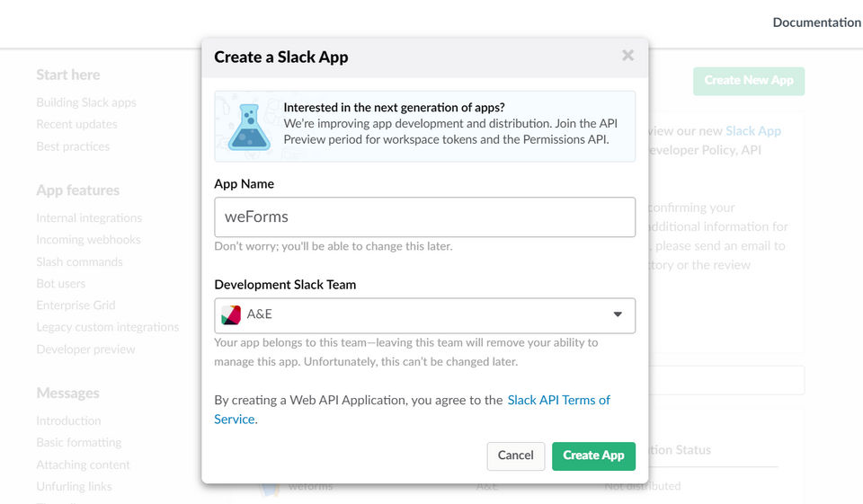Open the Development Slack Team dropdown
Viewport: 863px width, 504px height.
click(424, 315)
